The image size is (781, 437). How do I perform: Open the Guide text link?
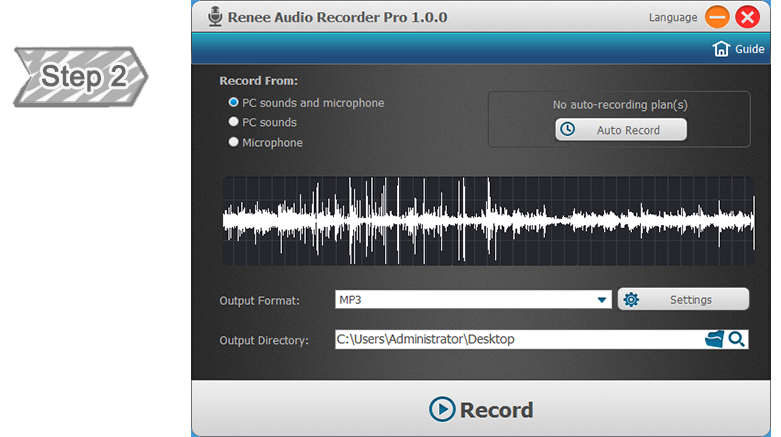[x=749, y=49]
